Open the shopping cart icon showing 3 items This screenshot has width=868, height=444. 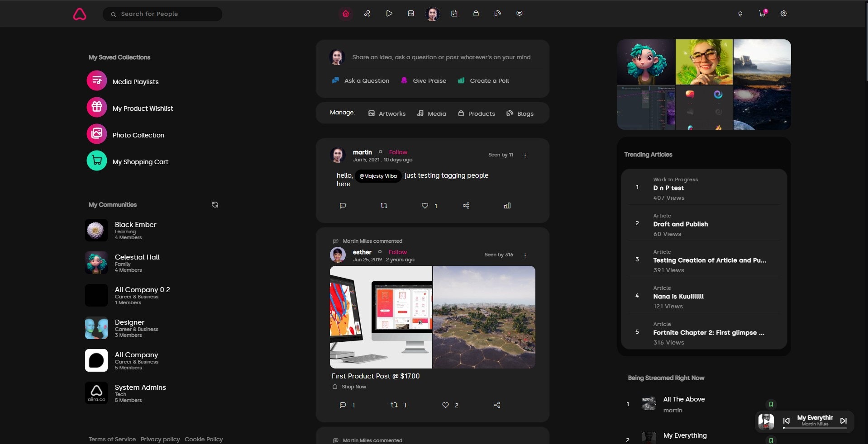pyautogui.click(x=762, y=14)
